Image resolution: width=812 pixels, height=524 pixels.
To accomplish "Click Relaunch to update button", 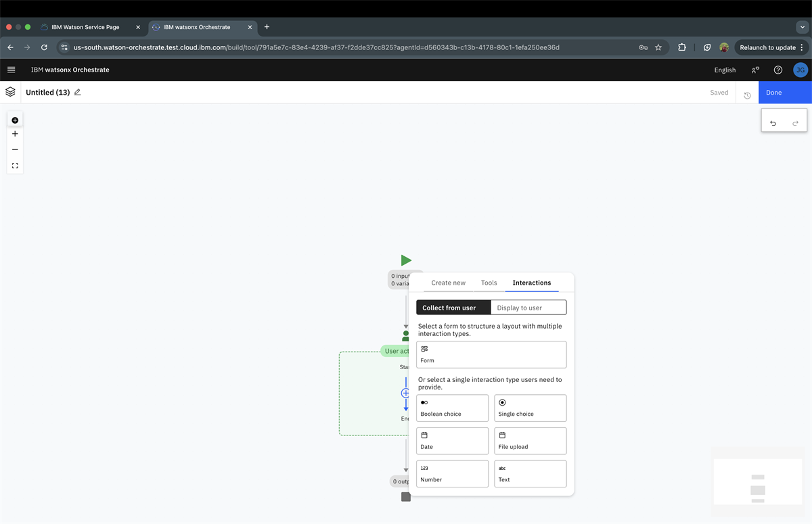I will click(x=771, y=47).
